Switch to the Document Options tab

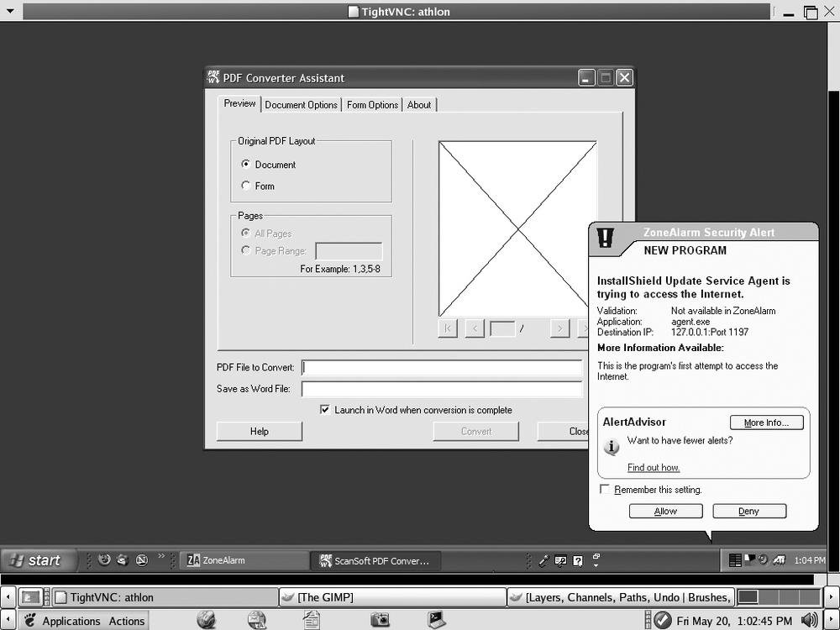coord(301,104)
